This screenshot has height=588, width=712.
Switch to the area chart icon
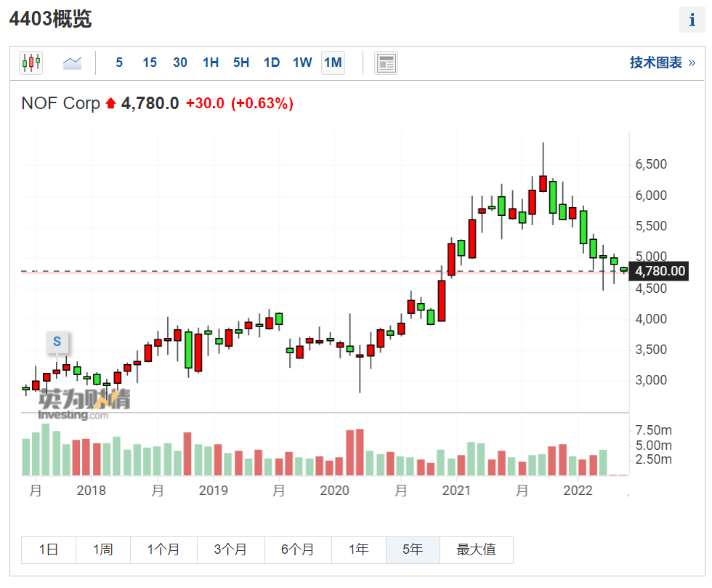point(73,63)
